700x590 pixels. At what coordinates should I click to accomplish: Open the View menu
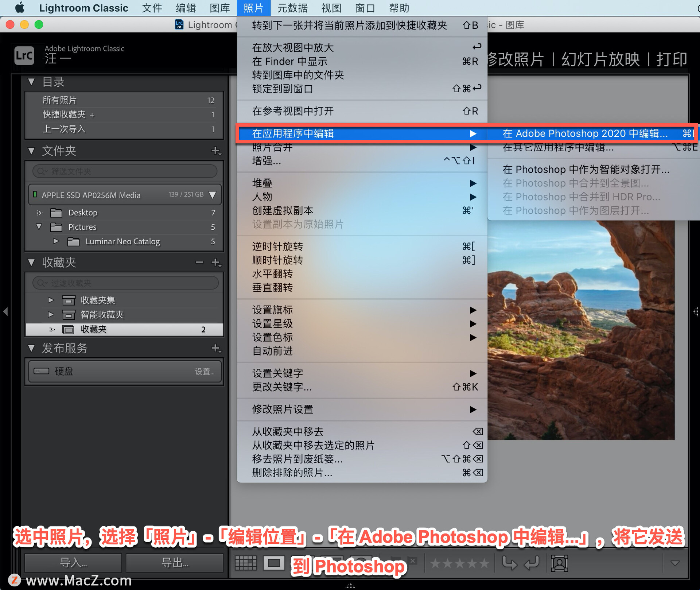(331, 8)
